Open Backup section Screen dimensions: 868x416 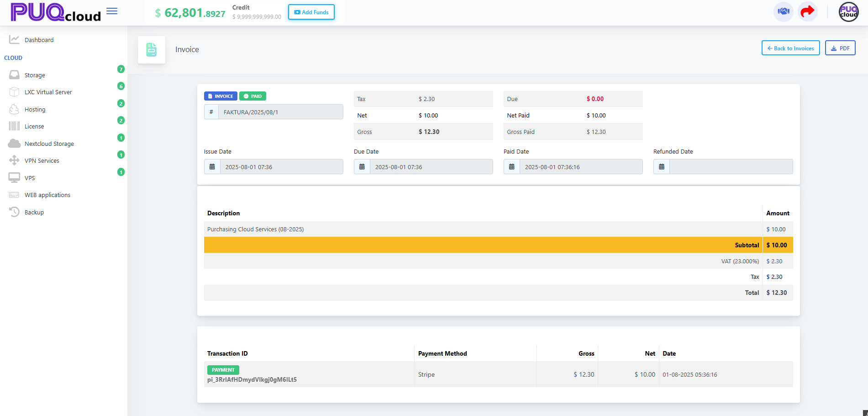pos(34,212)
